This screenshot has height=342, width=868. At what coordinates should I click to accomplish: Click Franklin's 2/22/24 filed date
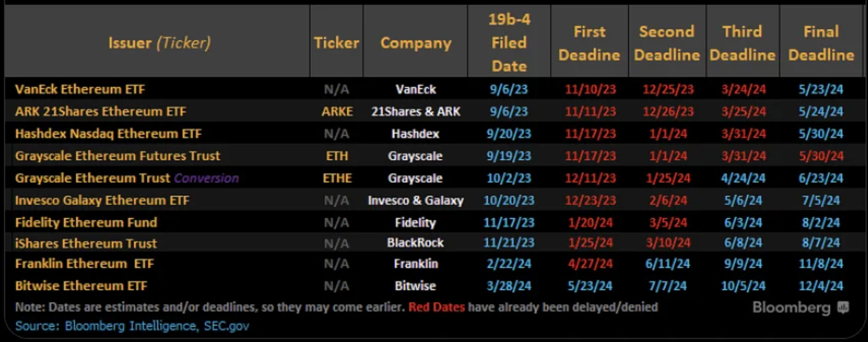[x=509, y=264]
